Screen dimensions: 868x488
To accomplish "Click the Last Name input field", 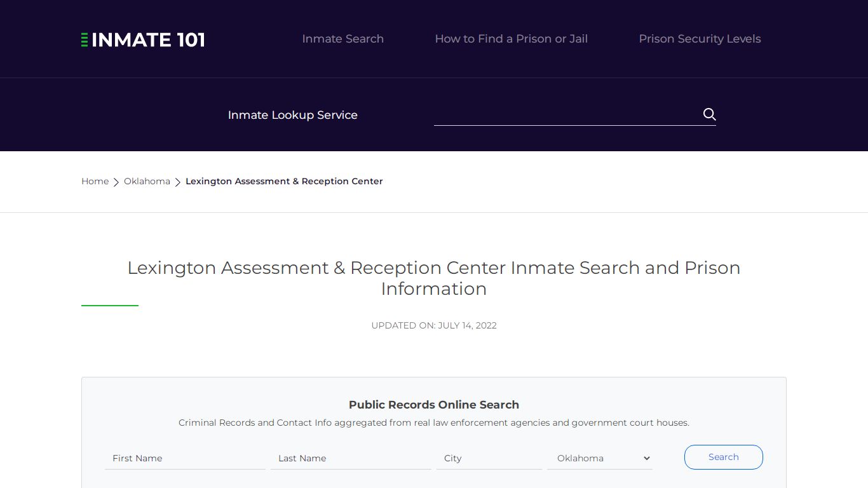I will pos(351,458).
